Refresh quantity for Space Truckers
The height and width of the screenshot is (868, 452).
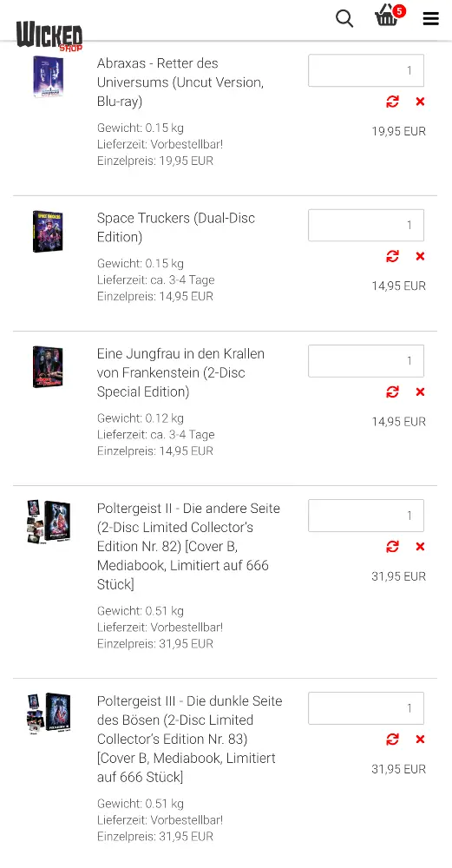click(392, 256)
